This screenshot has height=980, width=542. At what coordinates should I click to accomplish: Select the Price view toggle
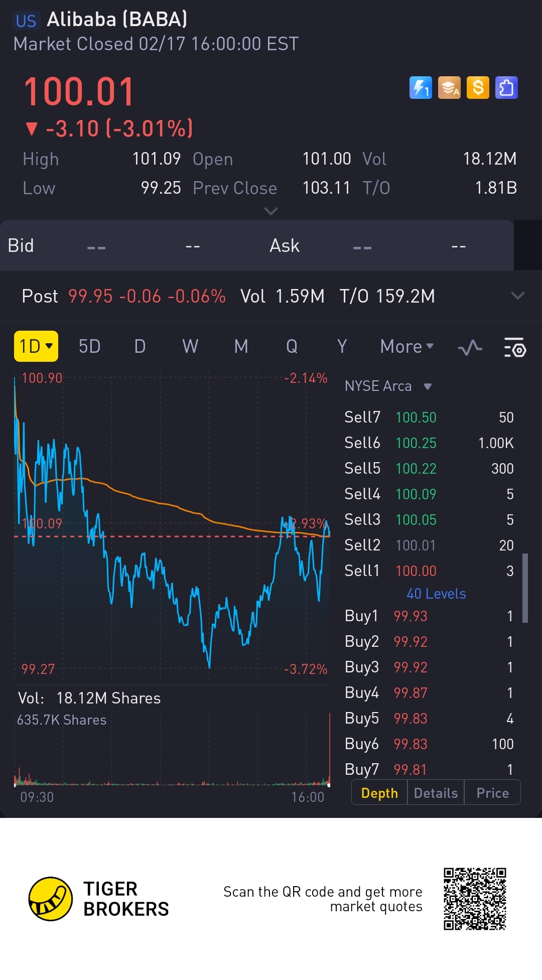coord(492,793)
